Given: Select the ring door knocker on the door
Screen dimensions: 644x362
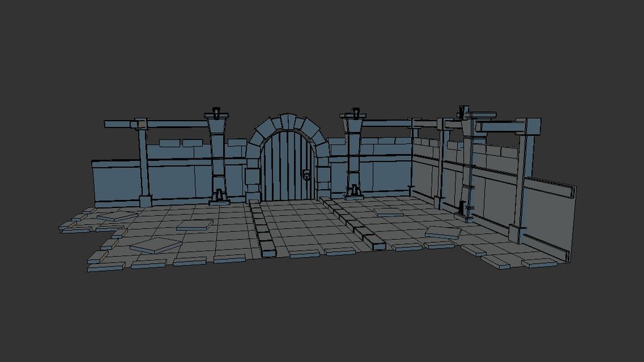Looking at the screenshot, I should click(x=306, y=175).
